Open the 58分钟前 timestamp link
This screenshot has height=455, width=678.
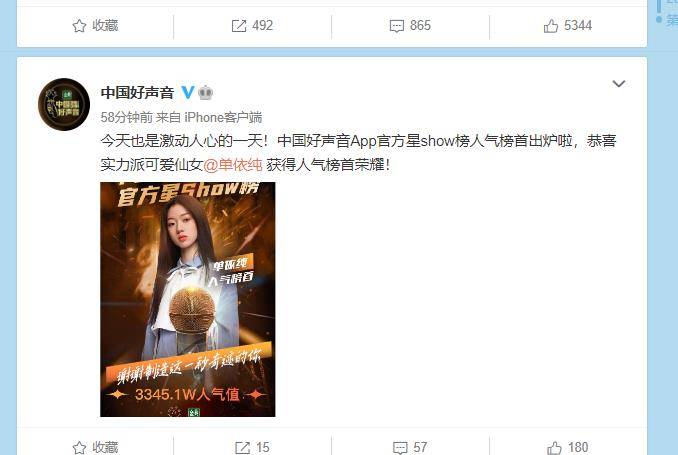tap(127, 117)
